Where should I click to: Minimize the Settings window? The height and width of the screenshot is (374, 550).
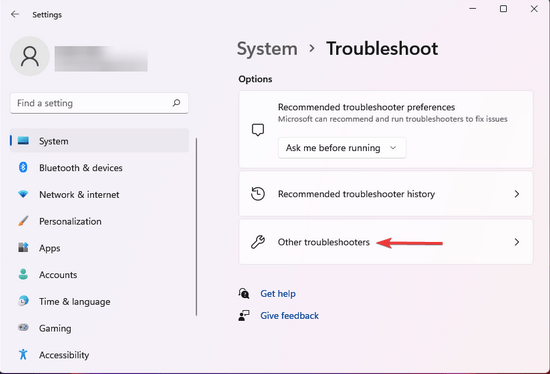click(473, 8)
